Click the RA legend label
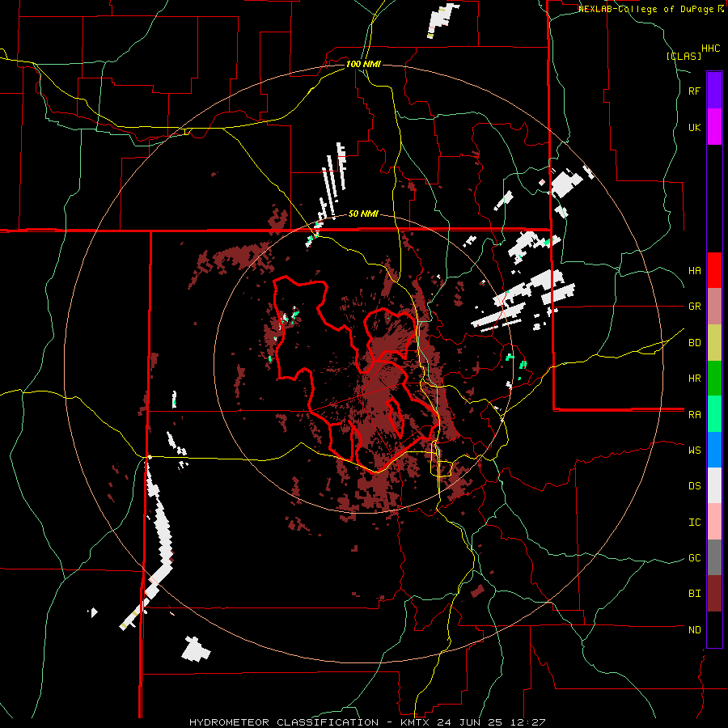This screenshot has height=728, width=728. click(x=695, y=415)
